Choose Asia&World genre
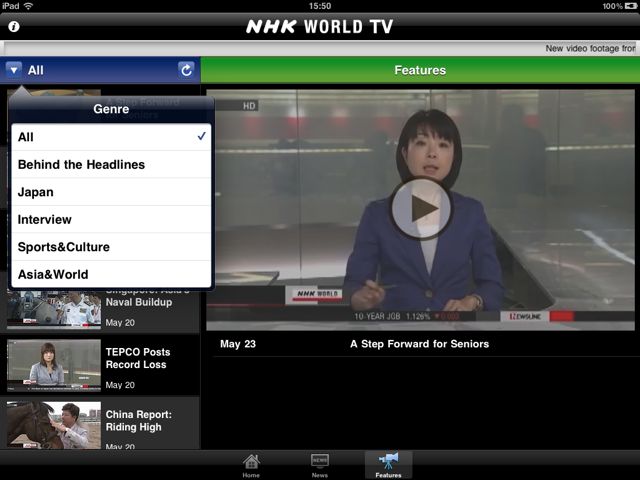This screenshot has width=640, height=480. pyautogui.click(x=111, y=274)
